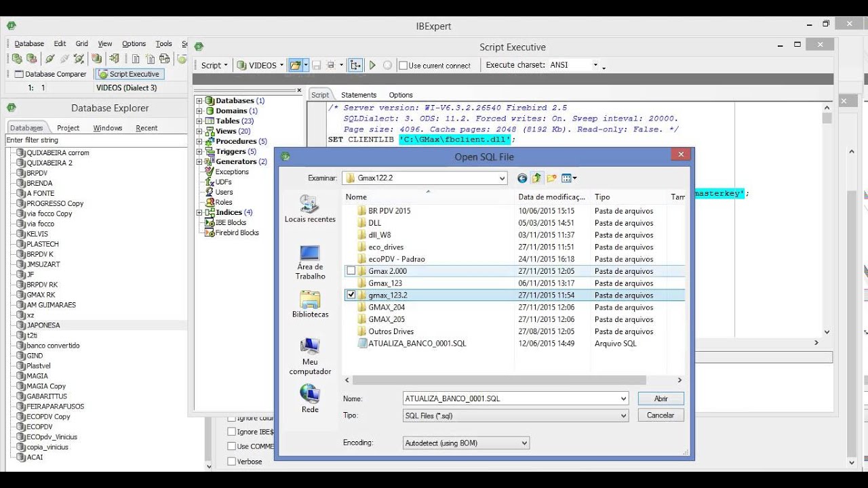Viewport: 868px width, 488px height.
Task: Click the Connect to database icon
Action: click(50, 59)
